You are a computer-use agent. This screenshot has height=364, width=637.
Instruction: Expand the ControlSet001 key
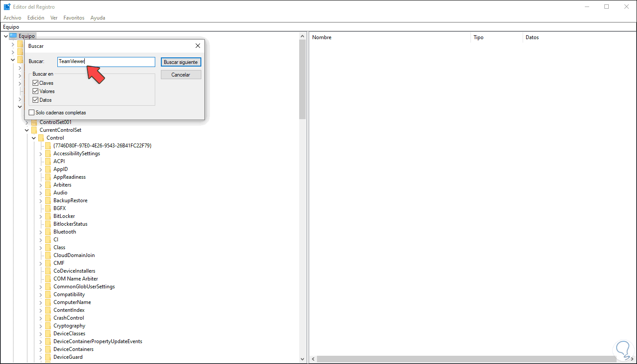click(x=27, y=122)
